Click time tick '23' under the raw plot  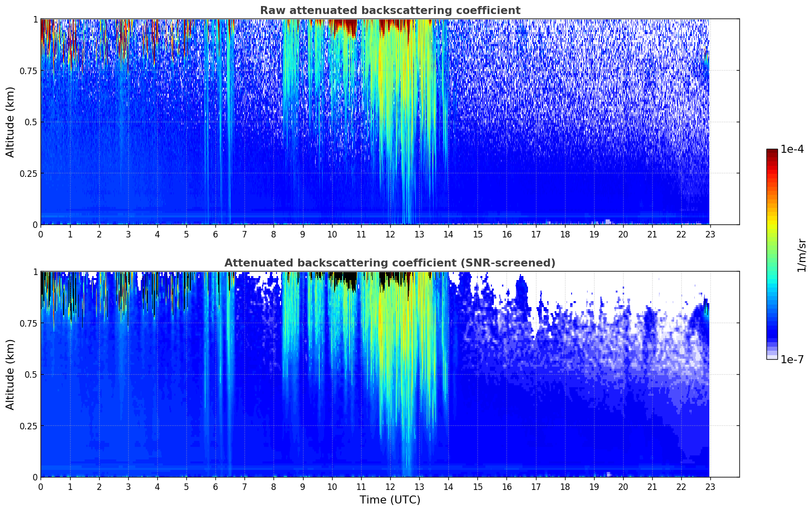tap(710, 234)
